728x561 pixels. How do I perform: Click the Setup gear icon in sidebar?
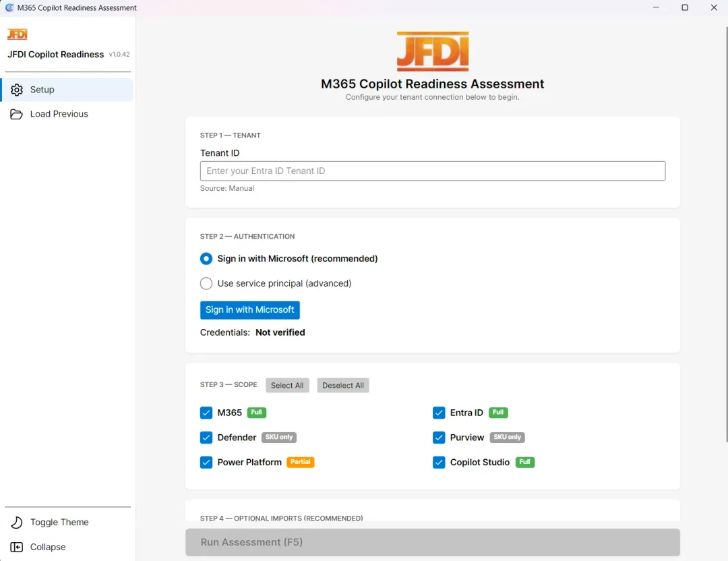pos(17,90)
